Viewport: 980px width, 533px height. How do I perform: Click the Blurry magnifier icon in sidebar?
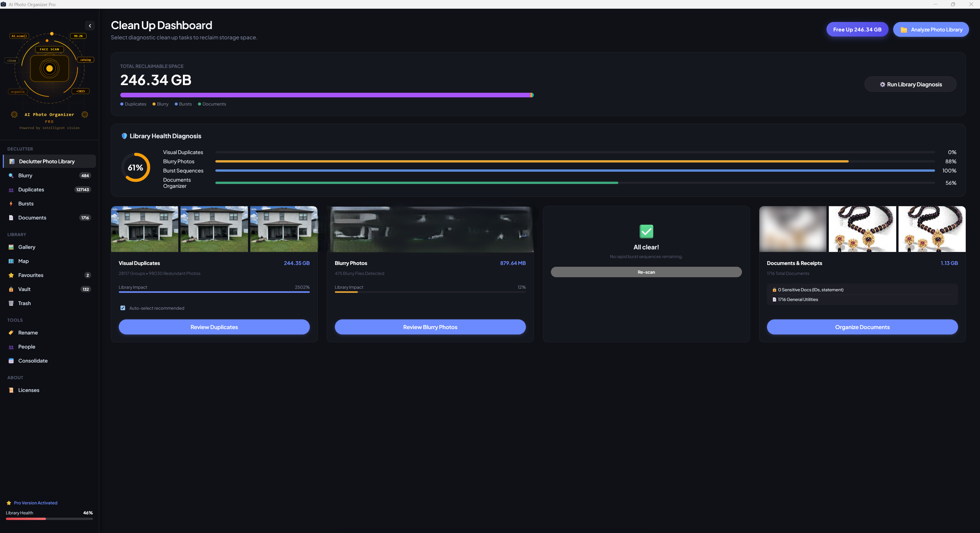[11, 176]
